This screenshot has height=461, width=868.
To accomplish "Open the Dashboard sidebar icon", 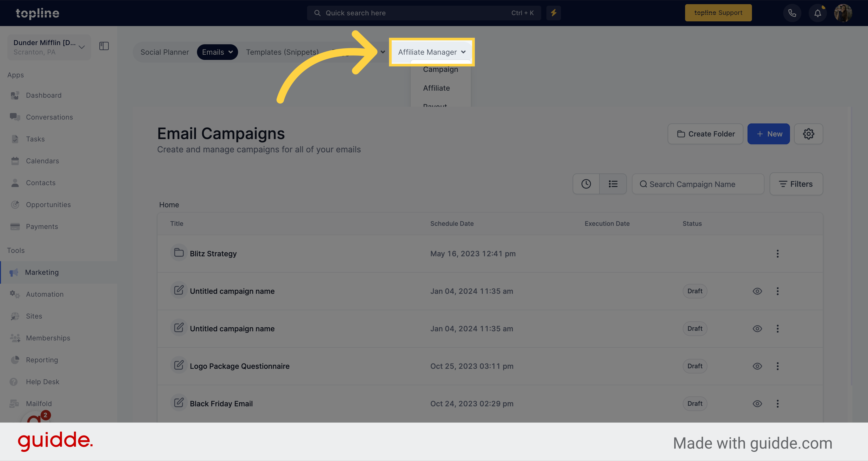I will tap(15, 95).
